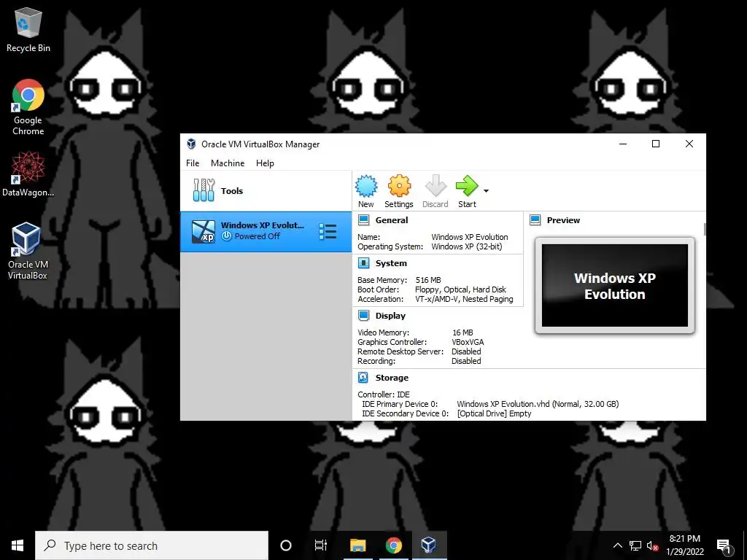This screenshot has height=560, width=747.
Task: Select DataWagon desktop shortcut
Action: pyautogui.click(x=28, y=174)
